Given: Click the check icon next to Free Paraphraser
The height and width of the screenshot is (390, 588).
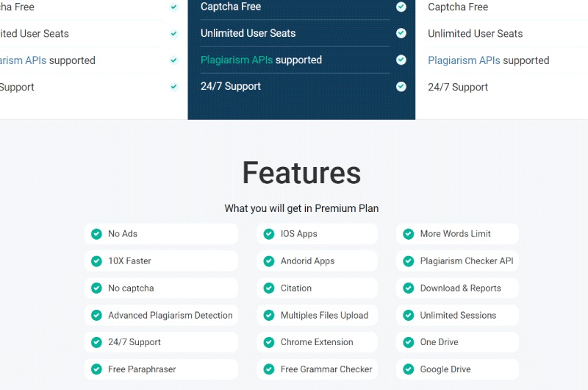Looking at the screenshot, I should (x=96, y=369).
